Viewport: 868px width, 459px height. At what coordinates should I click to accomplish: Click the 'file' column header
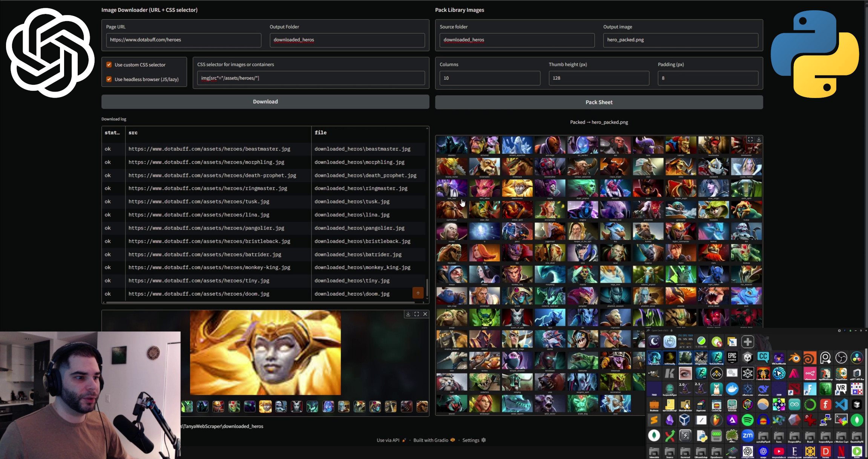321,133
